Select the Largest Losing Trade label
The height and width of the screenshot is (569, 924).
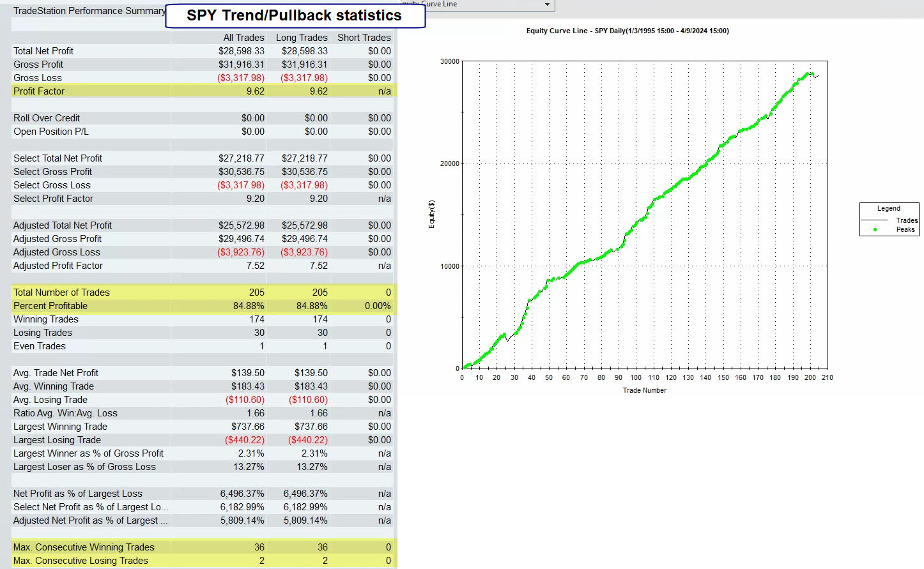tap(57, 440)
